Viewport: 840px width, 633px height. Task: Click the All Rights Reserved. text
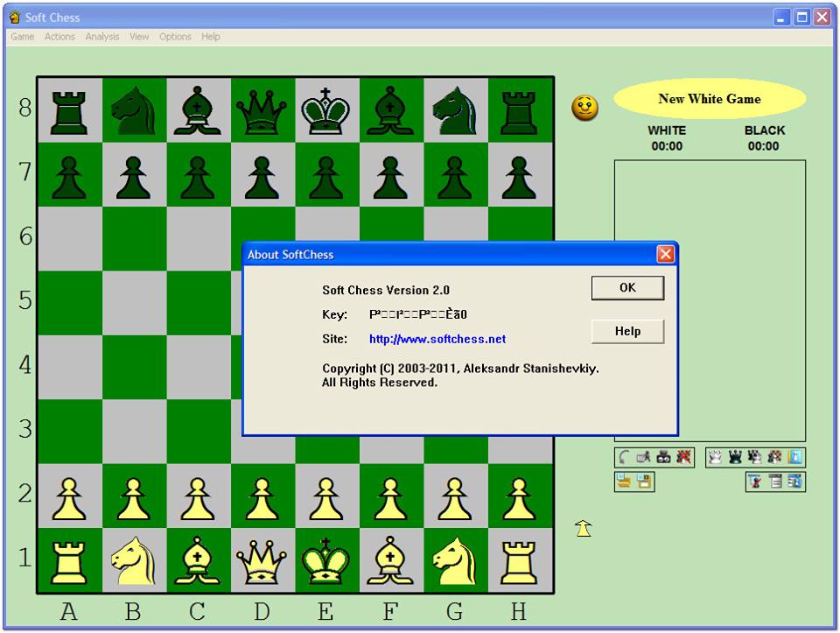pyautogui.click(x=379, y=382)
